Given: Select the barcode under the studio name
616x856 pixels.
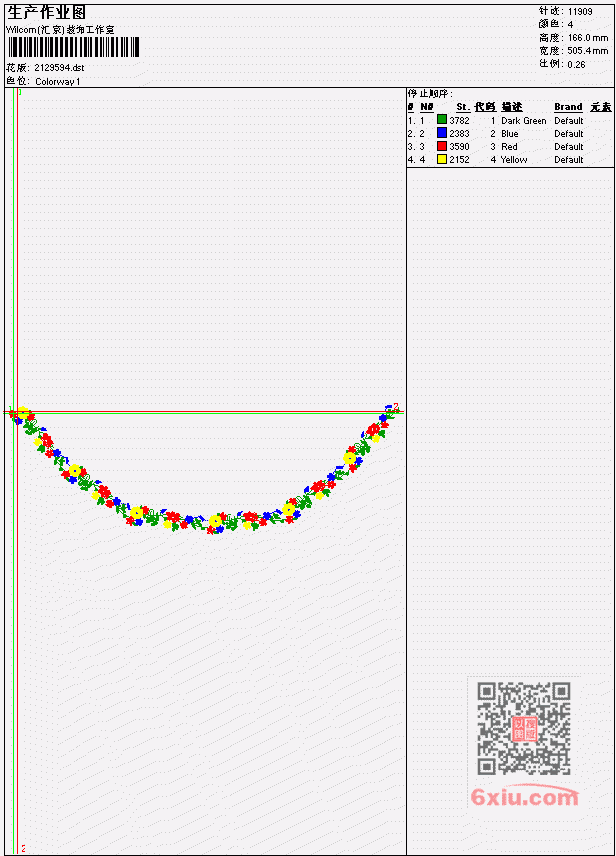Looking at the screenshot, I should (x=74, y=47).
